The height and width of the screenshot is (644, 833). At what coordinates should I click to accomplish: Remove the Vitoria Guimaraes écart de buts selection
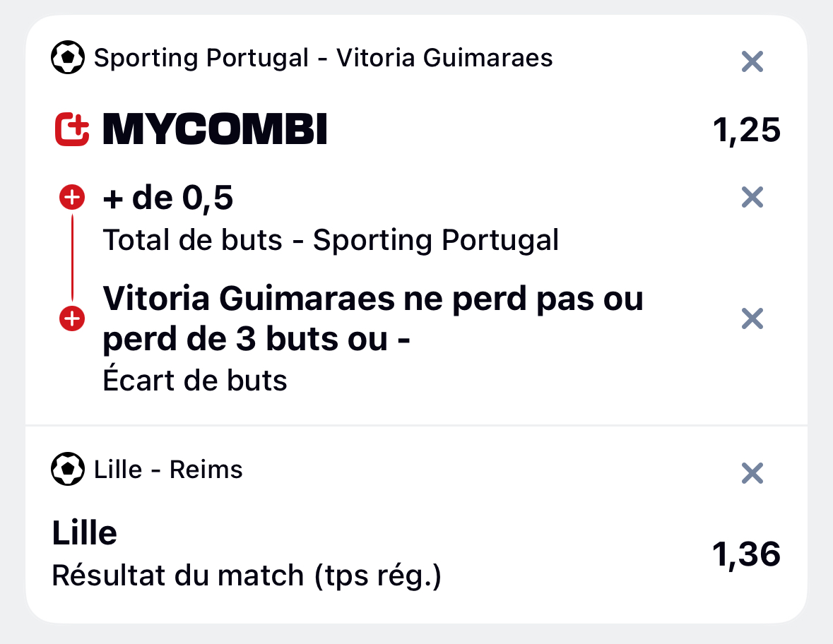pos(752,318)
